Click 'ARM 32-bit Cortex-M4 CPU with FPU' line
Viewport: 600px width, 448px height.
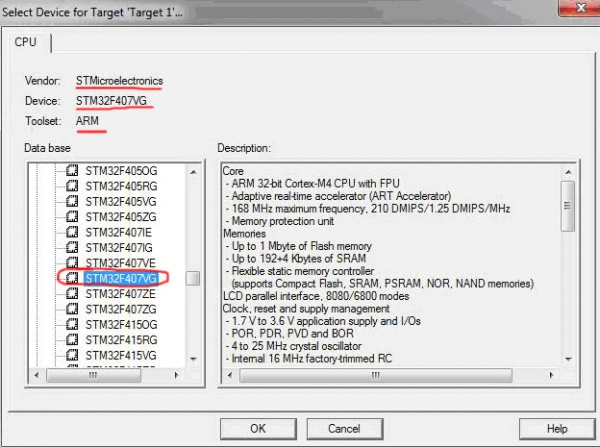click(x=313, y=183)
